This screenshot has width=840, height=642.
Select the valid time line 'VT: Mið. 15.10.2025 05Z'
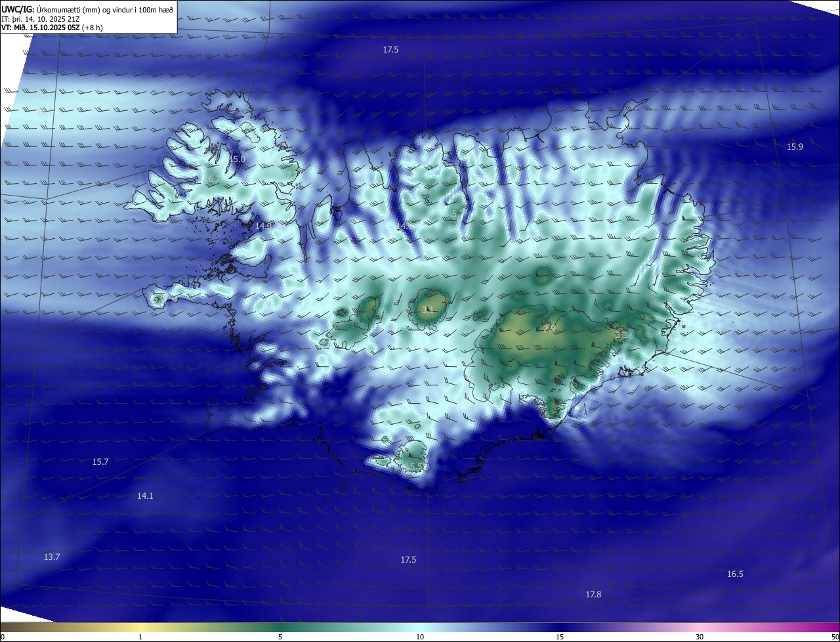(42, 28)
